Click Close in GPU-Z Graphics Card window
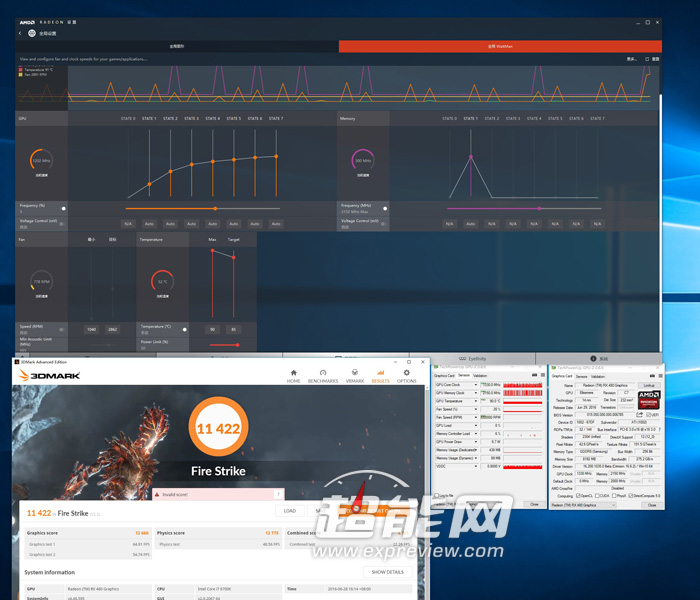 point(652,505)
